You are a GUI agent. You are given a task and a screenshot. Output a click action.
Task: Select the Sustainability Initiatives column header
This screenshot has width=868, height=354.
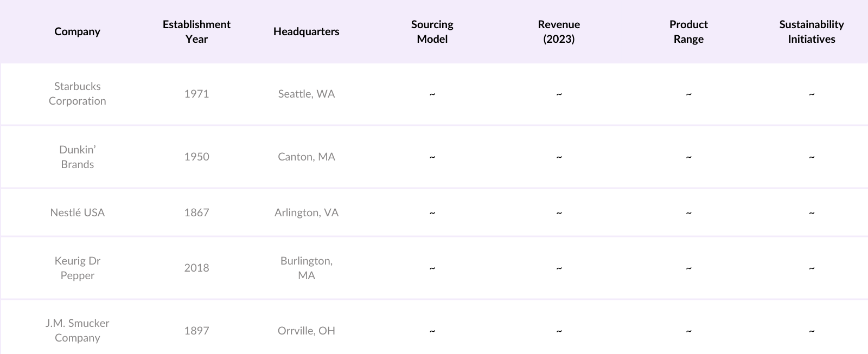point(812,31)
